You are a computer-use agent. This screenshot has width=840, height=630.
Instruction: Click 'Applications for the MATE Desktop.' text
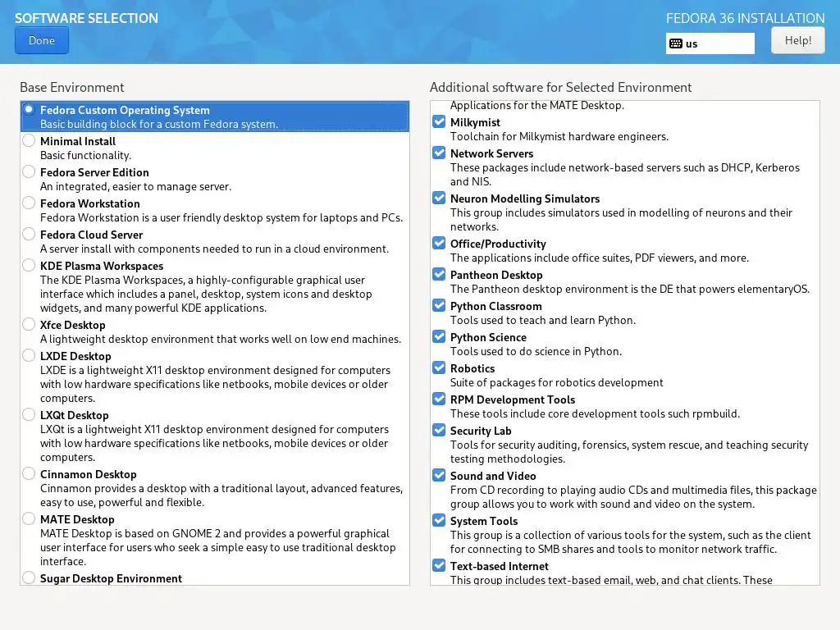pos(536,106)
